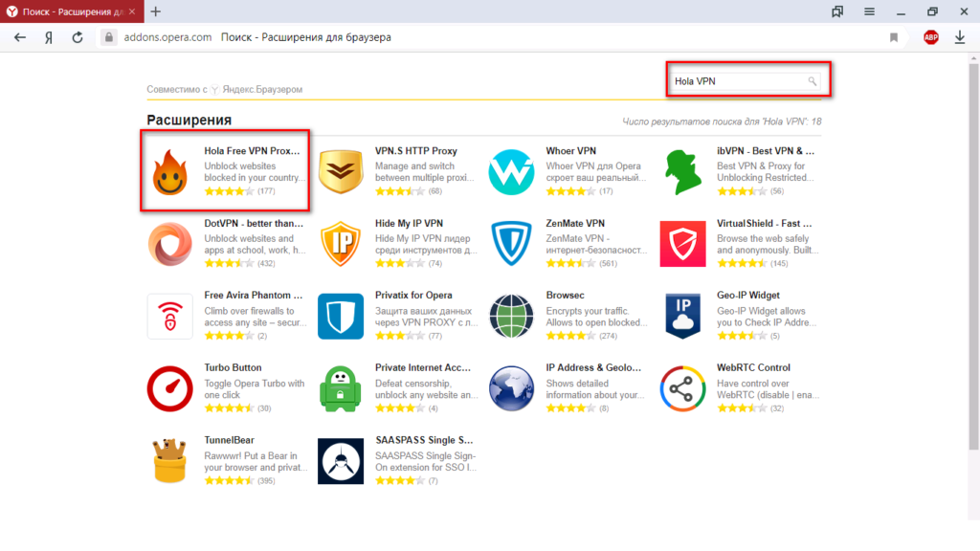Open the Turbo Button speedometer icon
The width and height of the screenshot is (980, 551).
pos(170,388)
